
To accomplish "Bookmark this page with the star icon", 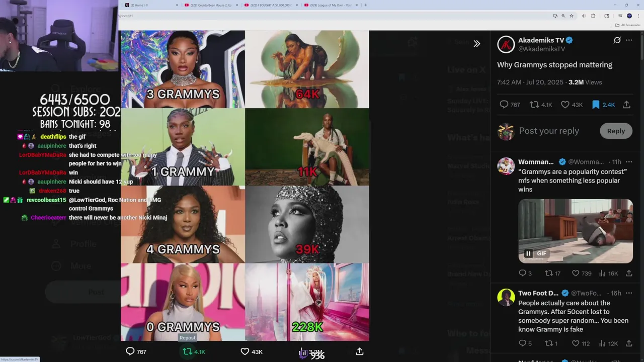I will tap(572, 16).
